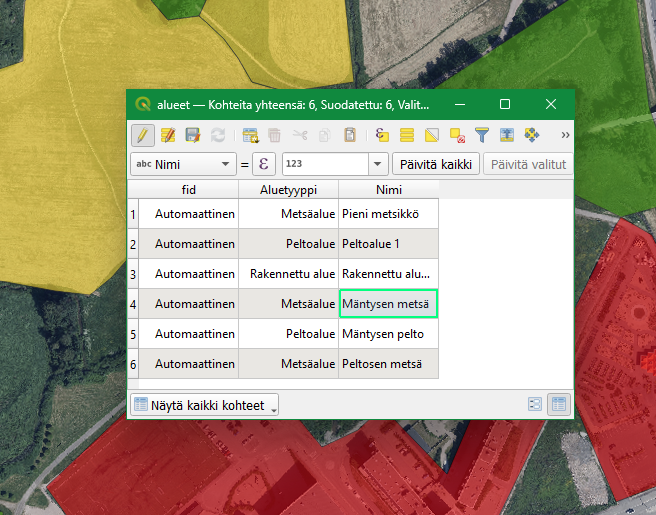Click the add feature icon
This screenshot has height=515, width=656.
click(250, 135)
